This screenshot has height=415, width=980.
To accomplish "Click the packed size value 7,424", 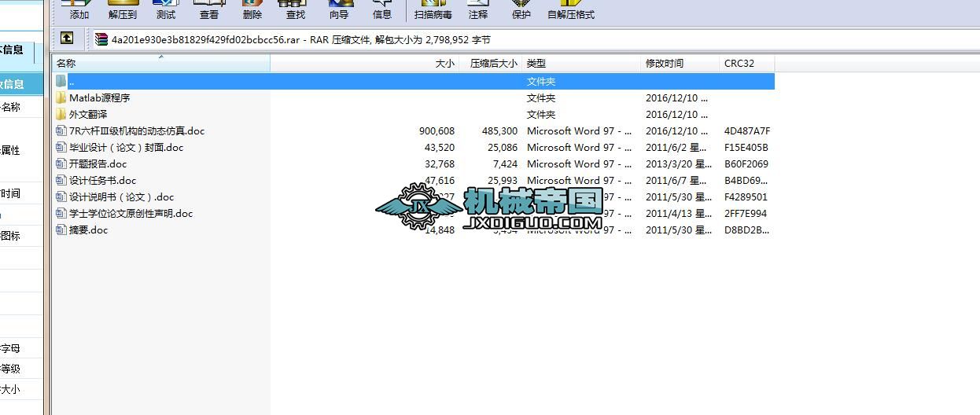I will (x=506, y=164).
